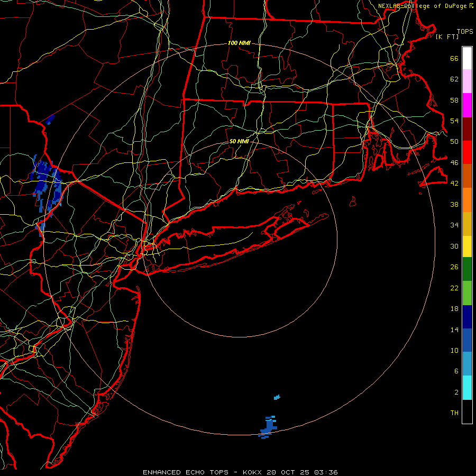Click the '6' legend value

pyautogui.click(x=456, y=371)
